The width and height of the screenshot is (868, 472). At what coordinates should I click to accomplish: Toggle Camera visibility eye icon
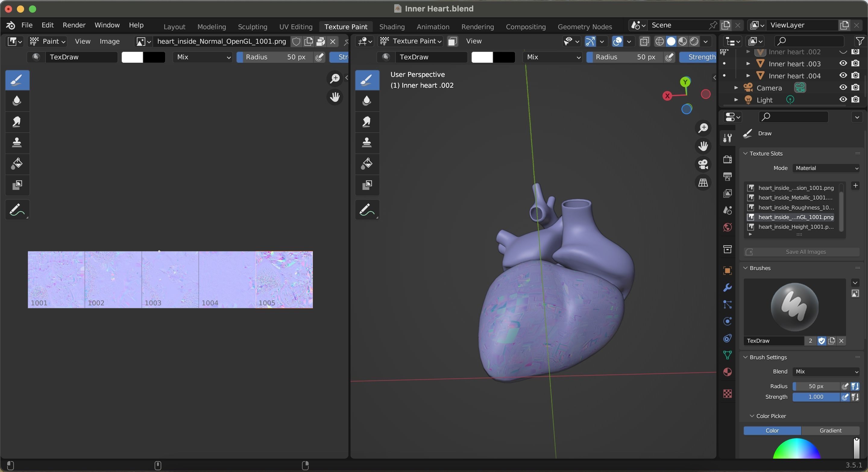point(843,88)
